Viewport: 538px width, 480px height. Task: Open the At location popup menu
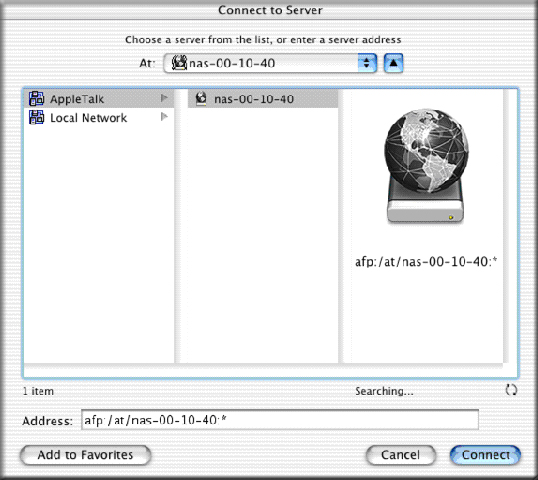(270, 63)
